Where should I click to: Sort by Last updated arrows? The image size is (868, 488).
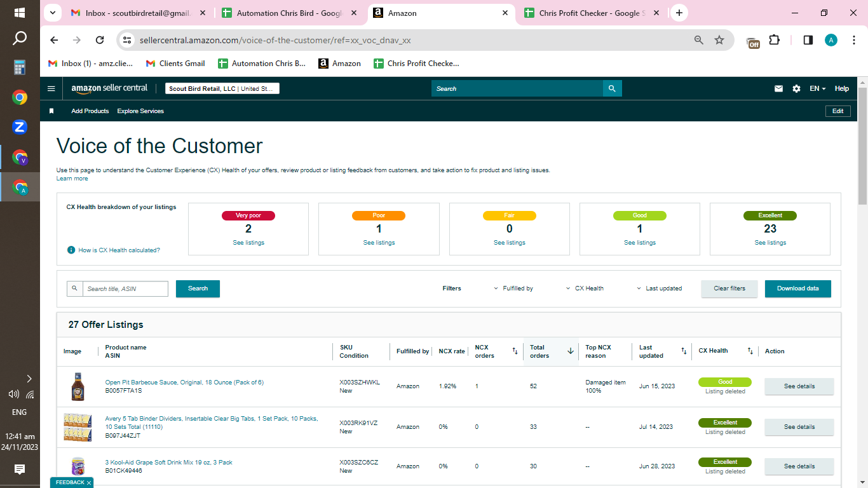[684, 351]
